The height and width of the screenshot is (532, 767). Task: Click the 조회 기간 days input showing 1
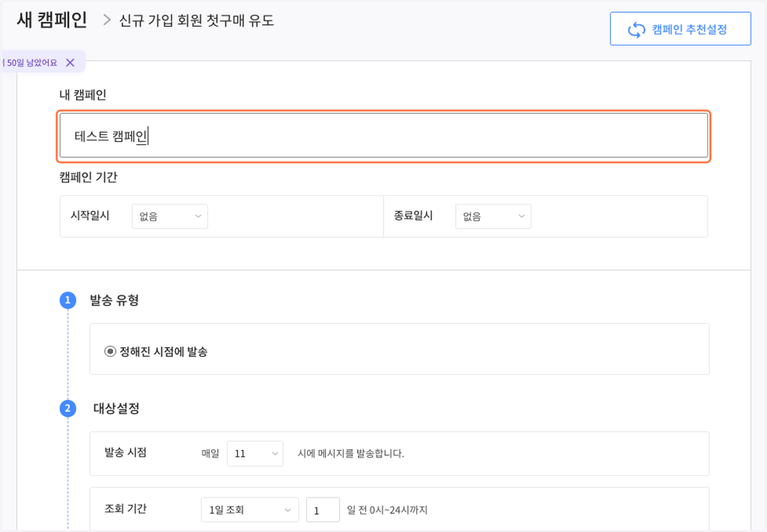[323, 510]
